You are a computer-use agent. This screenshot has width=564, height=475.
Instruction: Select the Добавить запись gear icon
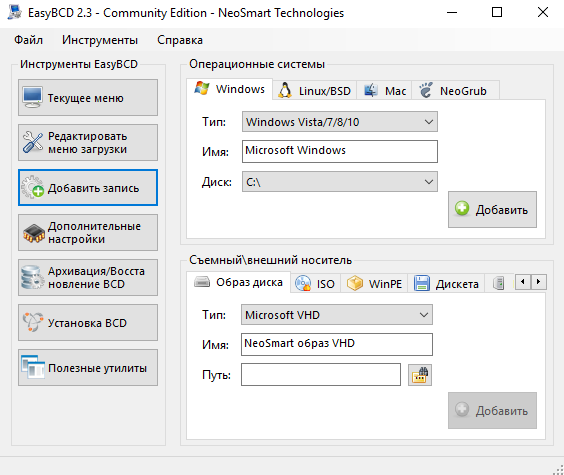tap(32, 187)
